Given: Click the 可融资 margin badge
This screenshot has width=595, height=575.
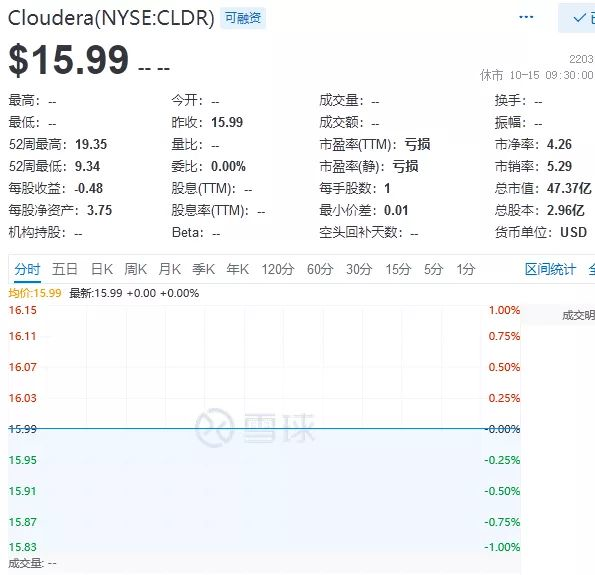Looking at the screenshot, I should [243, 18].
